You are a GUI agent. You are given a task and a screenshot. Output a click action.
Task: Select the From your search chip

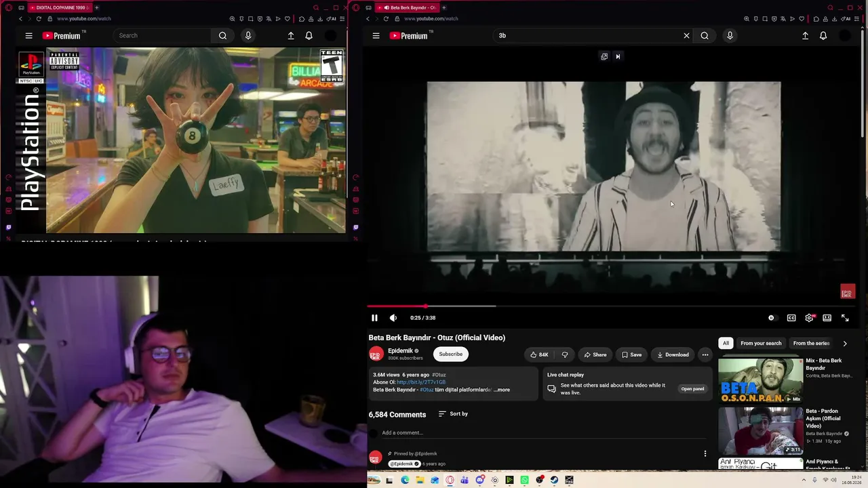point(761,343)
